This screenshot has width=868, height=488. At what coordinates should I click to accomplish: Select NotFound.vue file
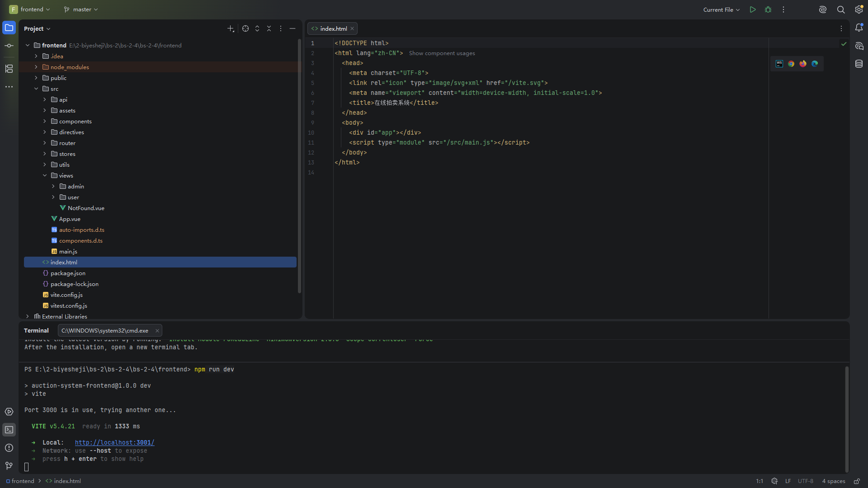pos(86,208)
